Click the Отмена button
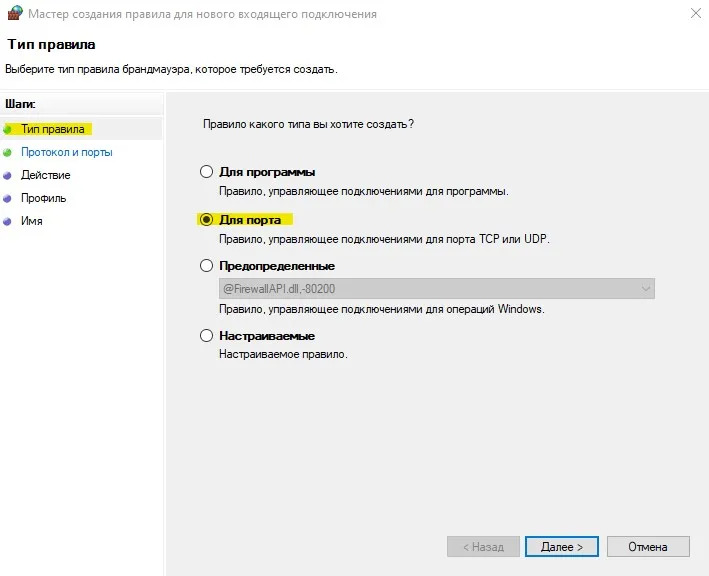 click(648, 547)
